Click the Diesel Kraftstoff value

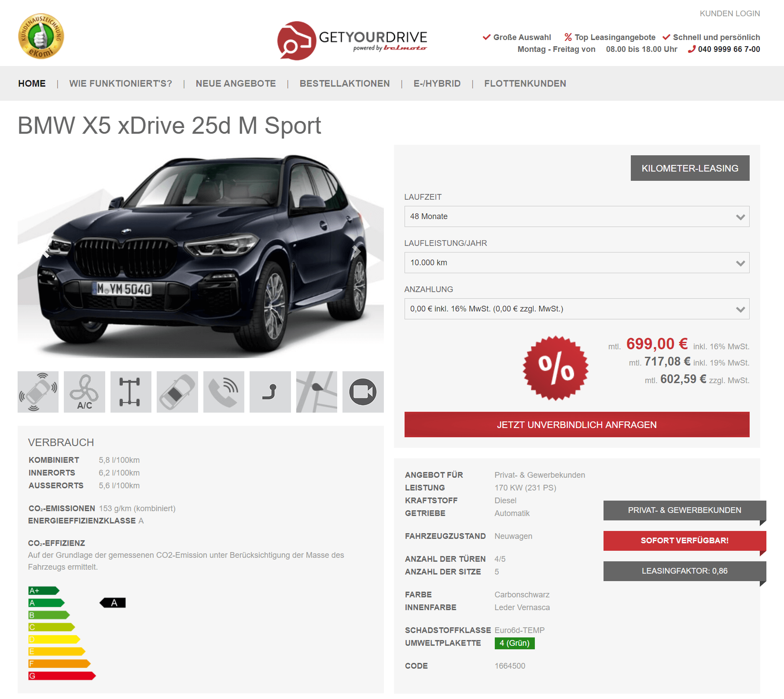coord(505,501)
